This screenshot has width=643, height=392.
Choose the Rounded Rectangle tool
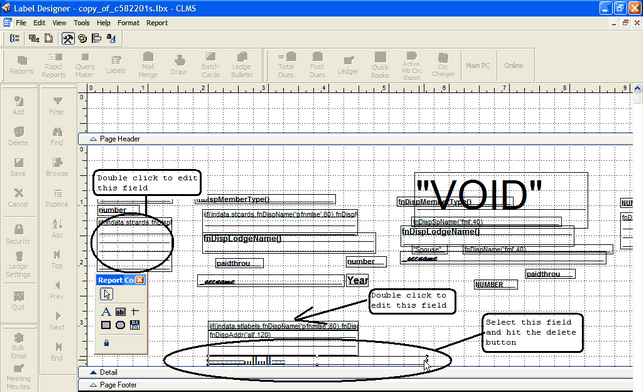coord(120,325)
